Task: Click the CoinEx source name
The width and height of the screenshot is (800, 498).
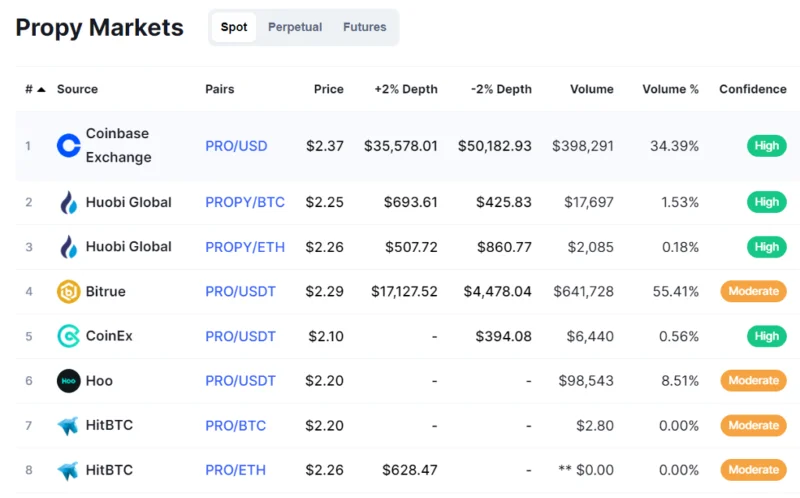Action: pyautogui.click(x=109, y=336)
